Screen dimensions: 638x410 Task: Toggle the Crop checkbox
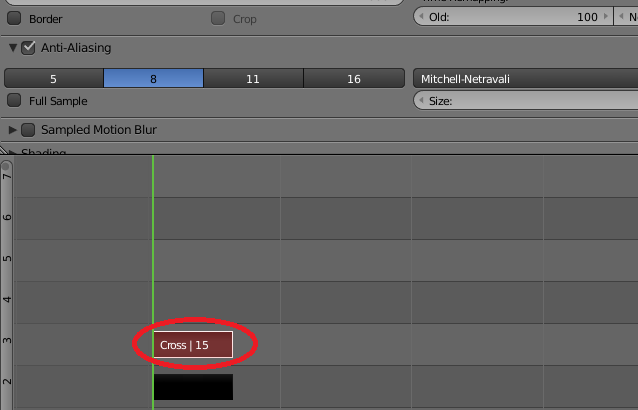point(218,18)
